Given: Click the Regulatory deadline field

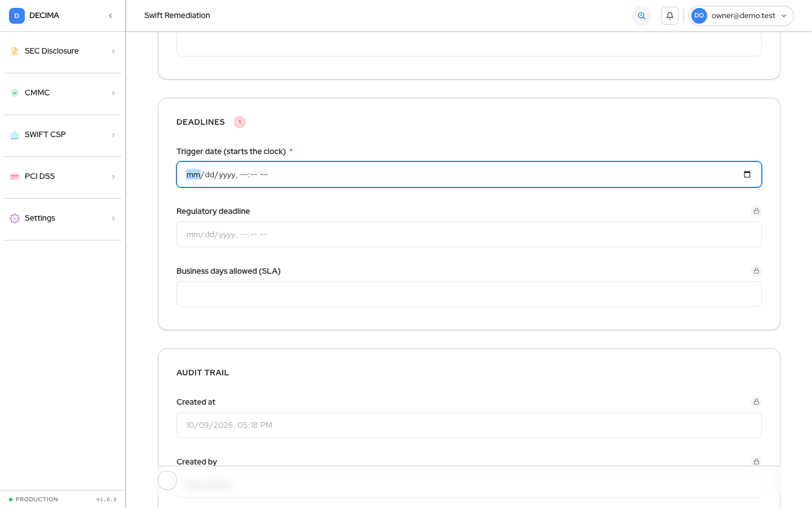Looking at the screenshot, I should 469,234.
